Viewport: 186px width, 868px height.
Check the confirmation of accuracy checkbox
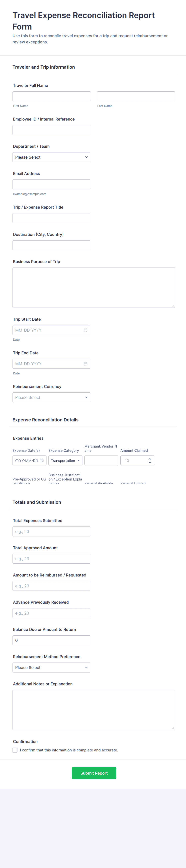(x=15, y=750)
